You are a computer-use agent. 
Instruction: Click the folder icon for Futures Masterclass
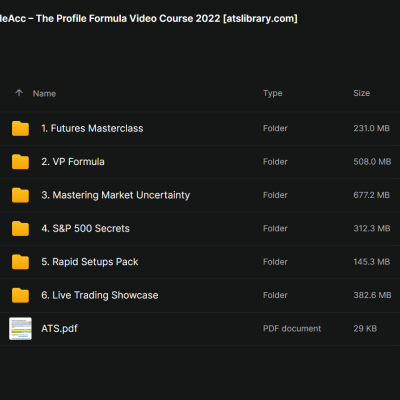pyautogui.click(x=20, y=129)
